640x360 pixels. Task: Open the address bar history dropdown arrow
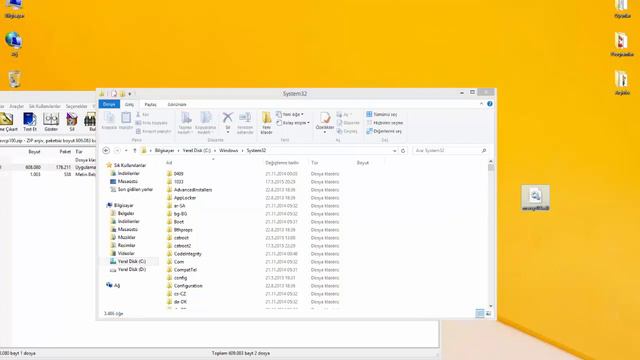point(394,151)
